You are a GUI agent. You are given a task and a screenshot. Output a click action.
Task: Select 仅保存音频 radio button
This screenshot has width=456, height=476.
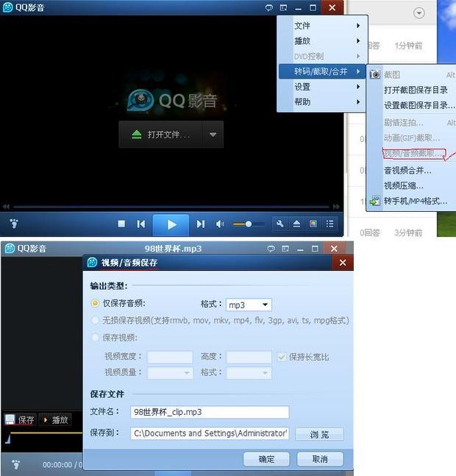[x=95, y=303]
